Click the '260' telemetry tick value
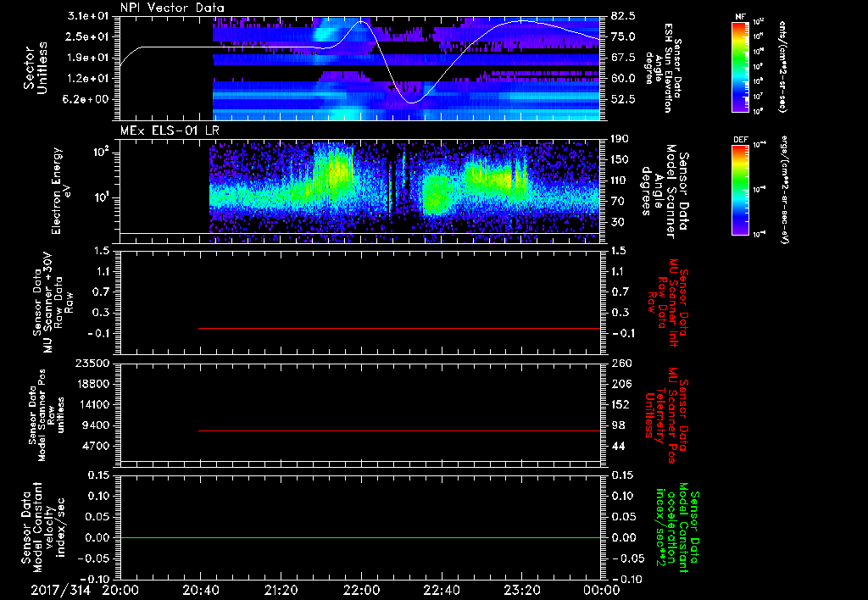 point(620,364)
